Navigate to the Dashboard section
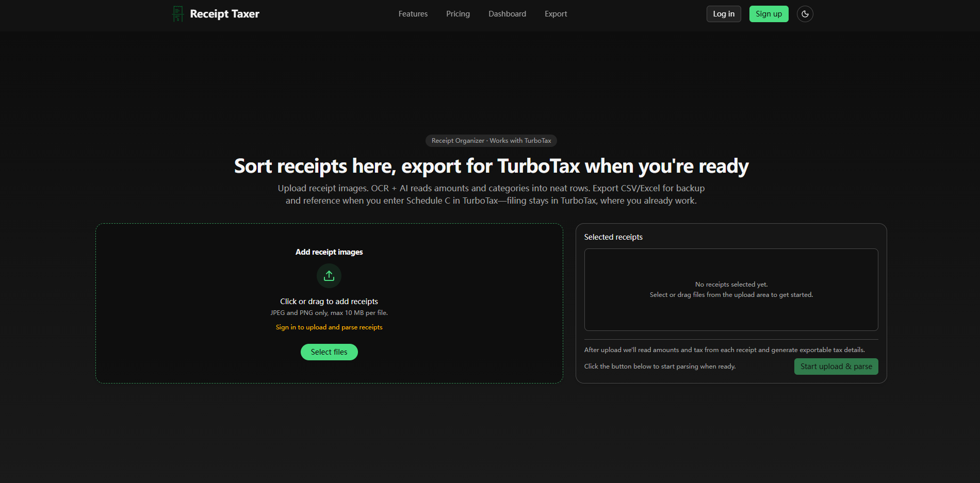 click(507, 14)
